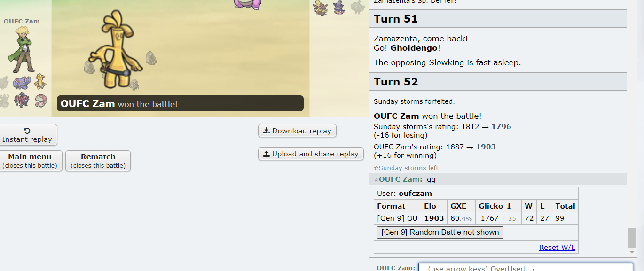Return to Main menu
The height and width of the screenshot is (271, 644).
[30, 161]
